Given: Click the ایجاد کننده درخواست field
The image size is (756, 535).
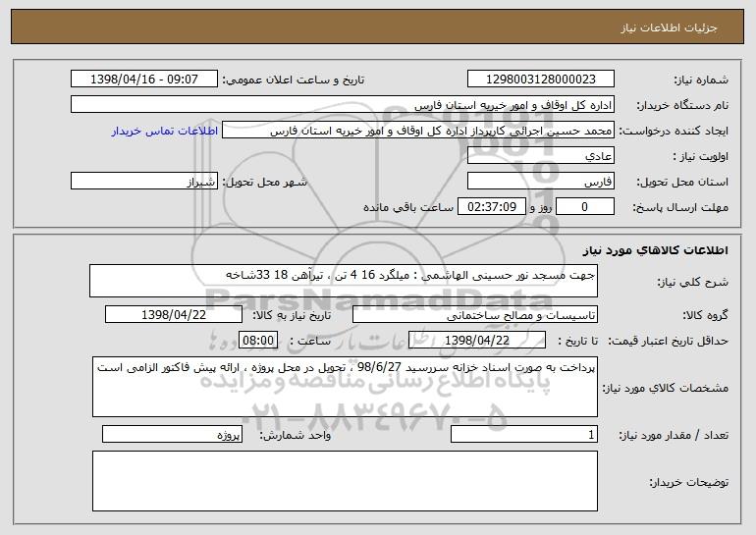Looking at the screenshot, I should coord(418,131).
